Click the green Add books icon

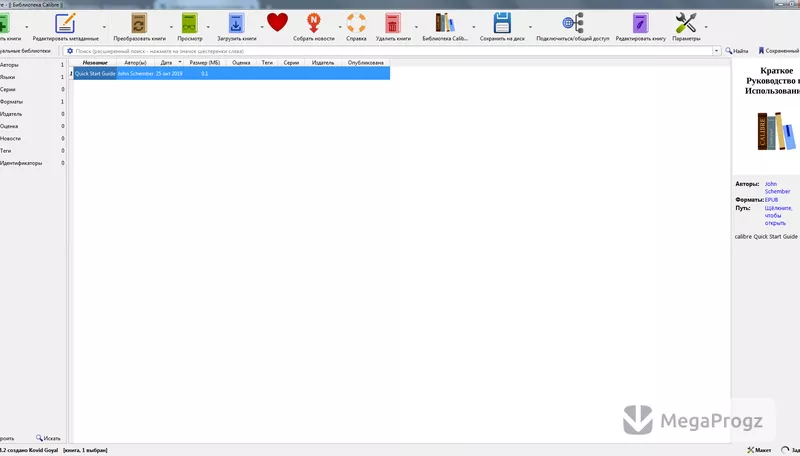pyautogui.click(x=4, y=23)
